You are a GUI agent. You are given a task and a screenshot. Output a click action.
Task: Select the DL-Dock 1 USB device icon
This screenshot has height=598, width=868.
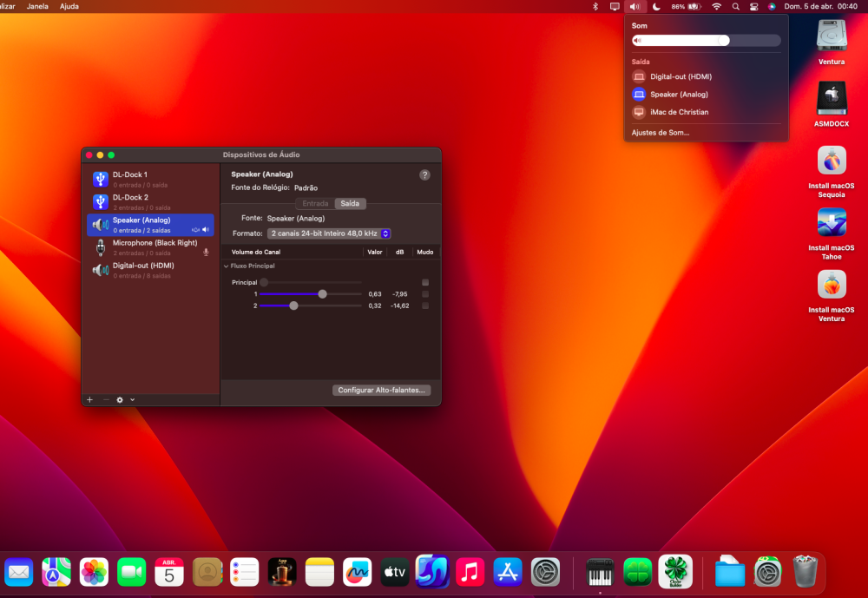pyautogui.click(x=100, y=179)
